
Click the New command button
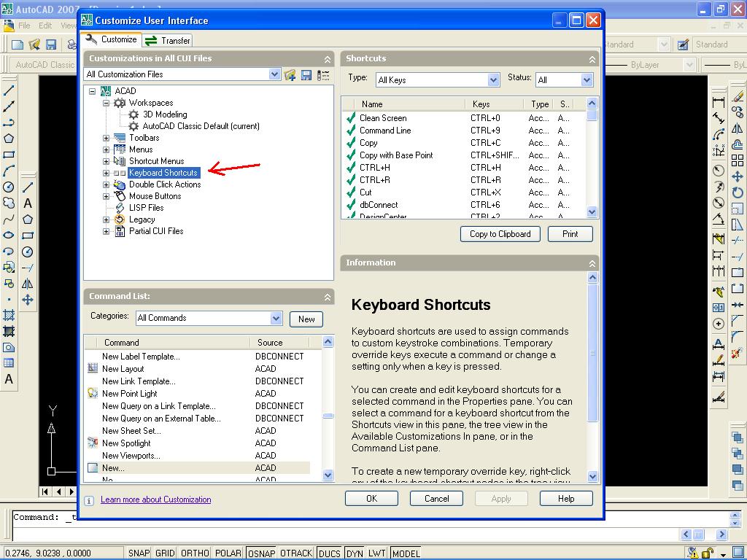(x=306, y=319)
